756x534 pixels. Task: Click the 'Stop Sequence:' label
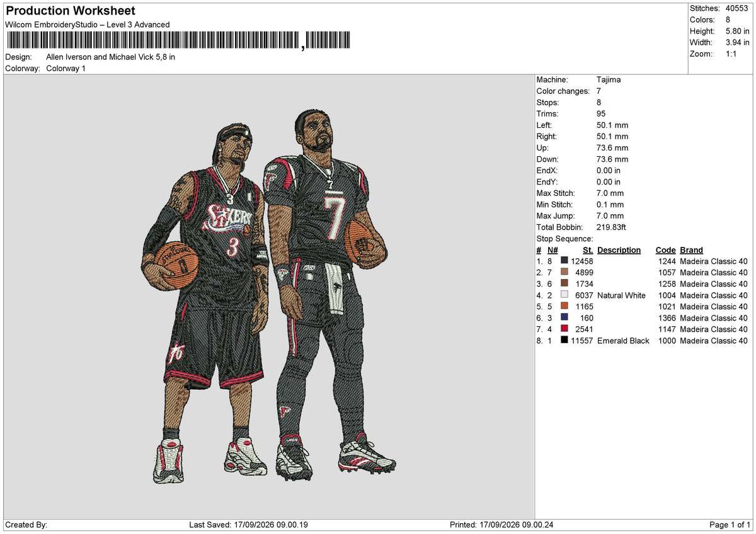[x=564, y=239]
